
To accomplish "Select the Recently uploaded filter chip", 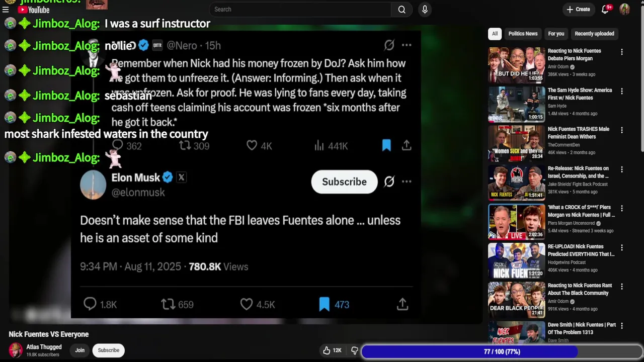I will click(x=594, y=34).
